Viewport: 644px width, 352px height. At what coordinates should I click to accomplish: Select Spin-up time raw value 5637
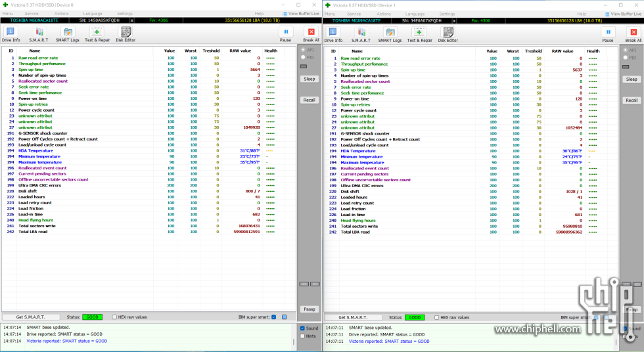tap(578, 70)
